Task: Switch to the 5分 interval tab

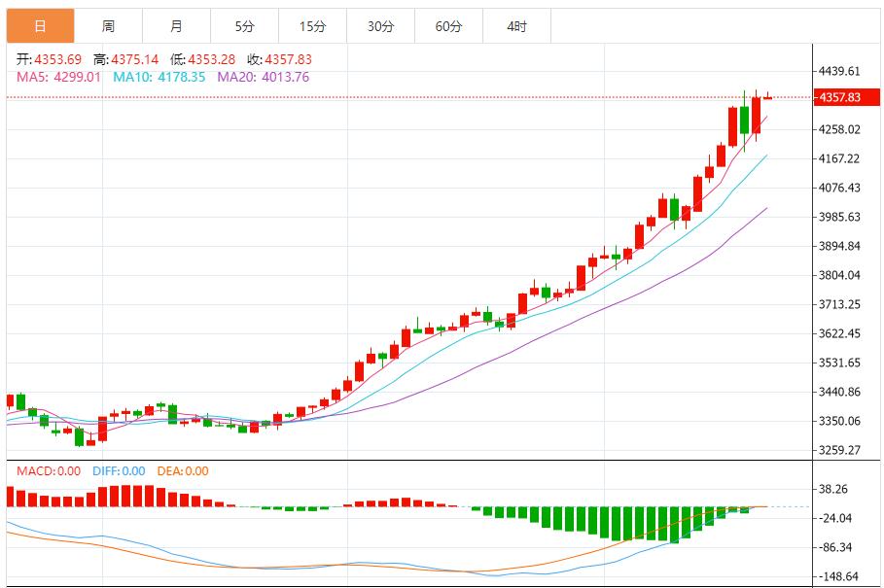Action: click(x=244, y=26)
